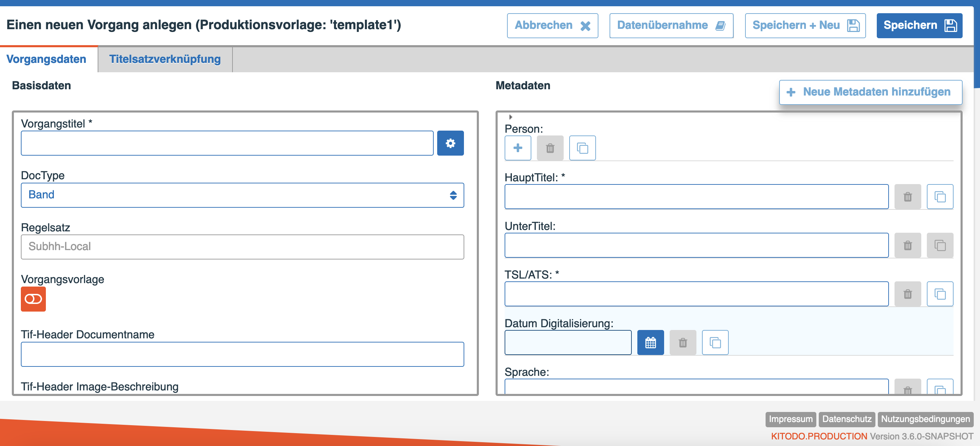Open Neue Metadaten hinzufügen menu
The height and width of the screenshot is (446, 980).
(871, 92)
